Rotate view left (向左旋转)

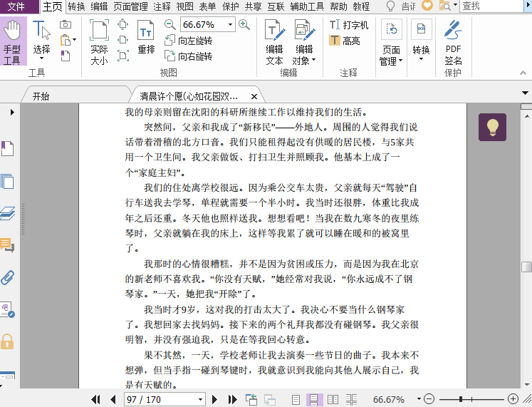pyautogui.click(x=189, y=41)
